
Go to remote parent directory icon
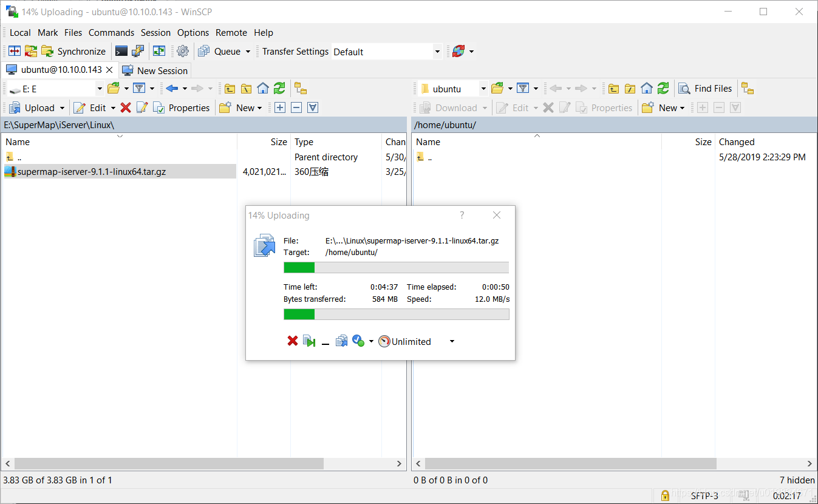(614, 89)
